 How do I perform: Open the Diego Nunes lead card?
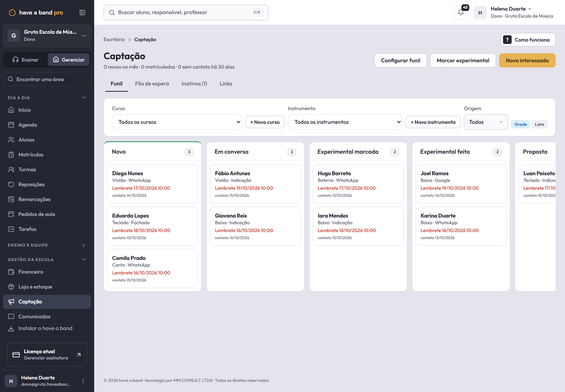pyautogui.click(x=153, y=184)
